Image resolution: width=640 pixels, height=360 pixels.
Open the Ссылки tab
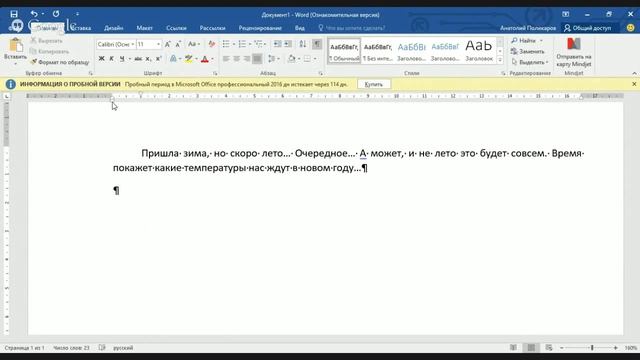point(176,28)
